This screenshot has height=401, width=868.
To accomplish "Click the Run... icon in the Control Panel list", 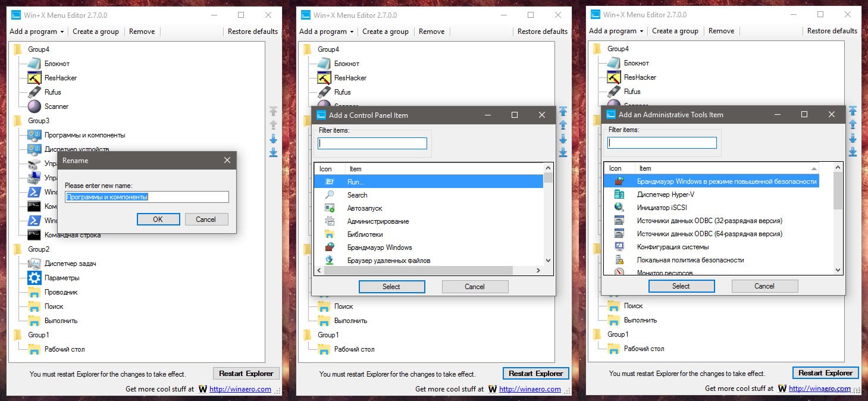I will pyautogui.click(x=330, y=182).
